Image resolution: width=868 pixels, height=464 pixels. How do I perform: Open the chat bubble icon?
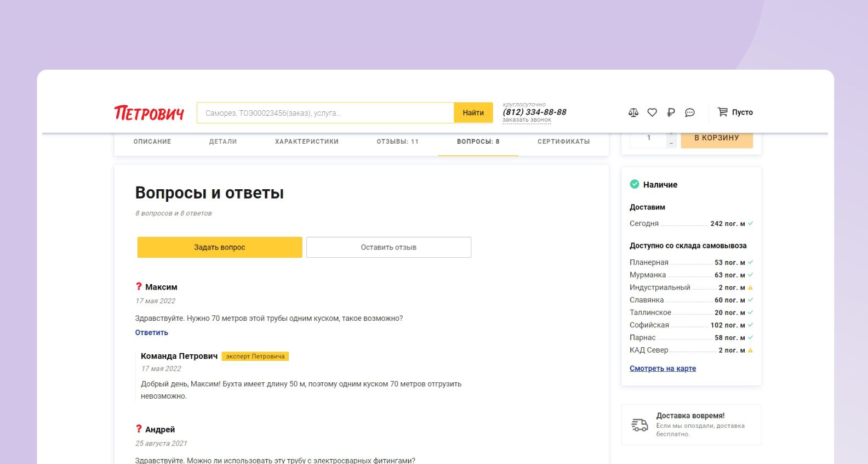[x=690, y=112]
